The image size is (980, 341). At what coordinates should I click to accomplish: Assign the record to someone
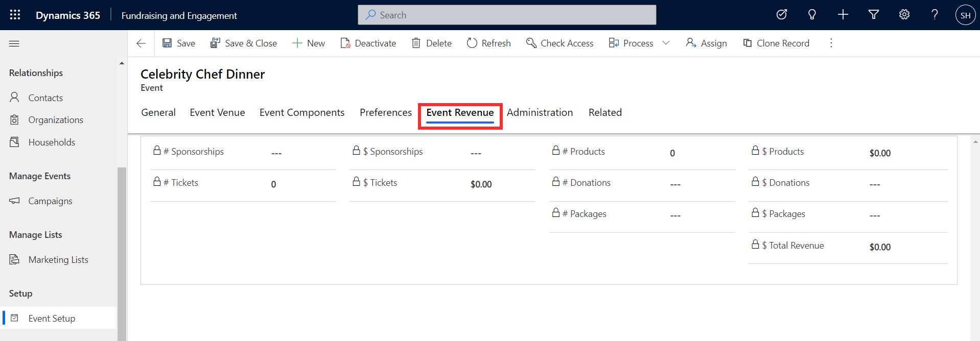tap(707, 43)
